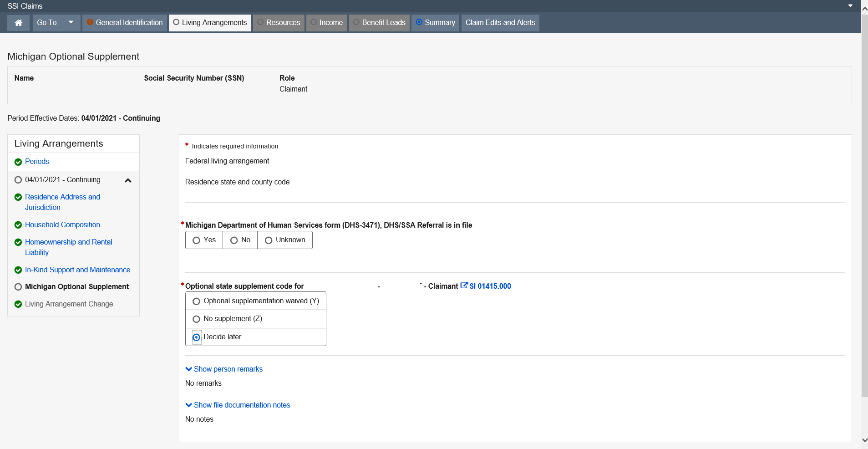Switch to the Resources tab
This screenshot has height=449, width=868.
click(x=279, y=23)
